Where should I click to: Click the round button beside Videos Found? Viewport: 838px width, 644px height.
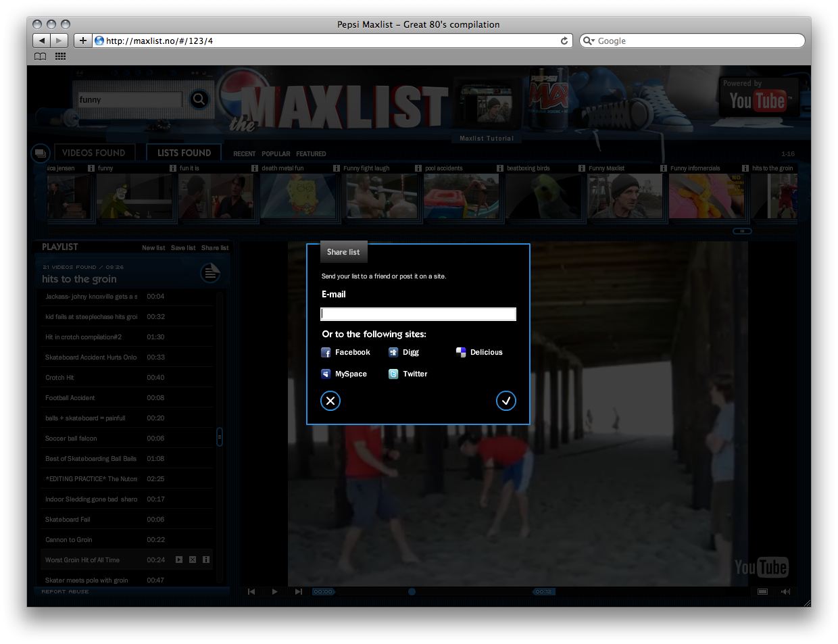41,153
